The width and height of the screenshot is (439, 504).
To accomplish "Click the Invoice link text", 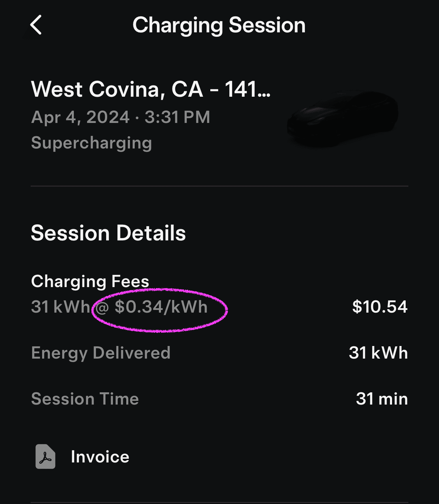I will [100, 457].
